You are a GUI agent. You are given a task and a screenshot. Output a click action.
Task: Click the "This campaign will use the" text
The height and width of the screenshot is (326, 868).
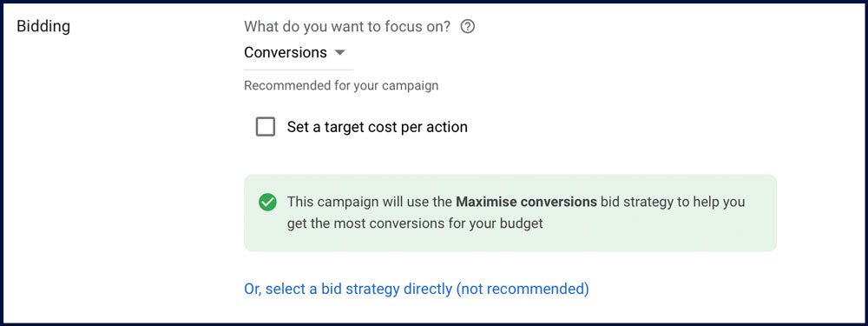pos(369,202)
